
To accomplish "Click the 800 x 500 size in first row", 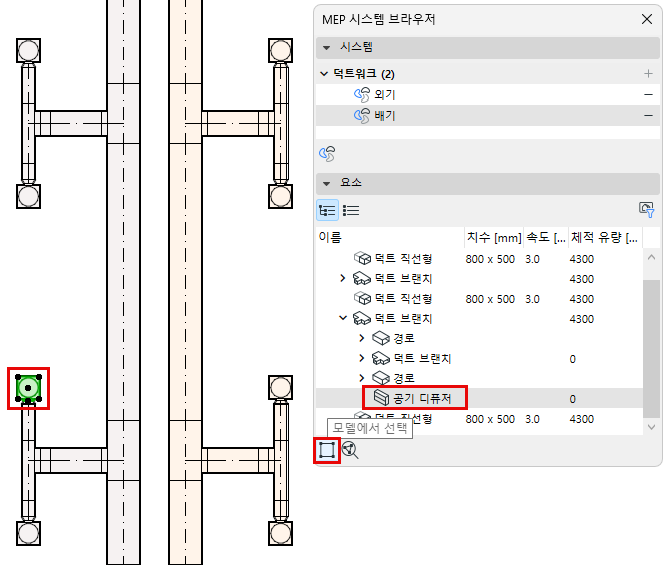I will [x=490, y=259].
